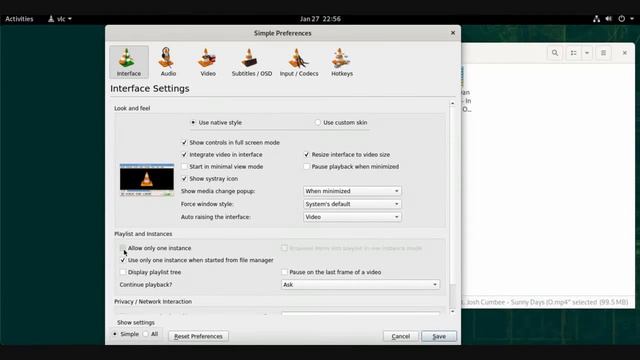Close the file manager window

click(624, 53)
